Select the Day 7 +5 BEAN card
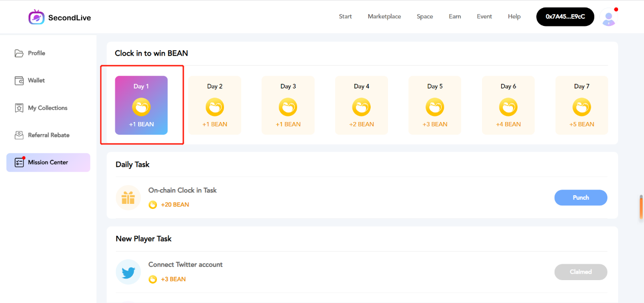 coord(582,105)
